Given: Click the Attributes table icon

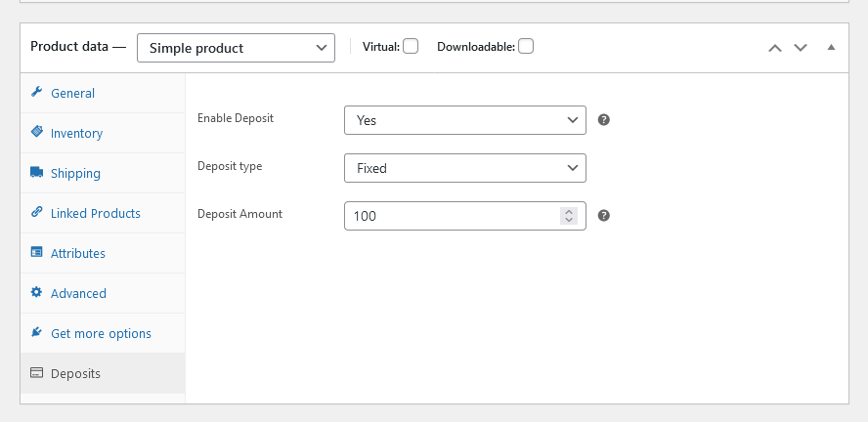Looking at the screenshot, I should coord(36,252).
